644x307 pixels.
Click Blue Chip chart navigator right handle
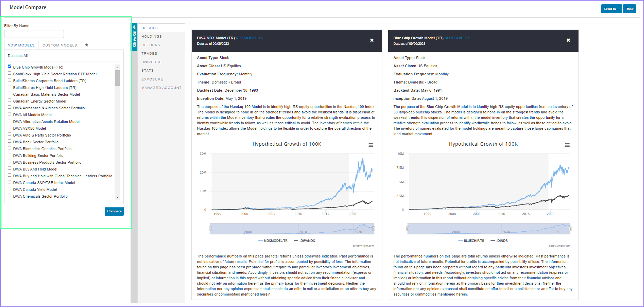tap(570, 228)
